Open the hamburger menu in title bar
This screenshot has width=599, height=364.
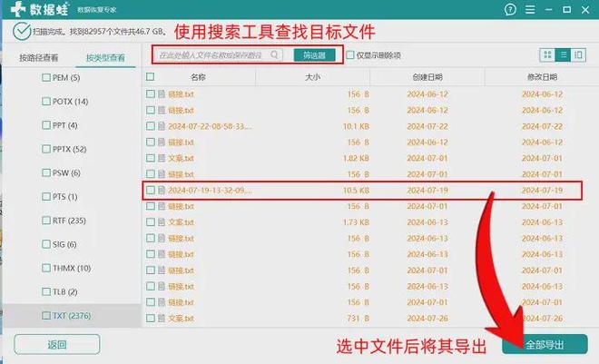[530, 10]
